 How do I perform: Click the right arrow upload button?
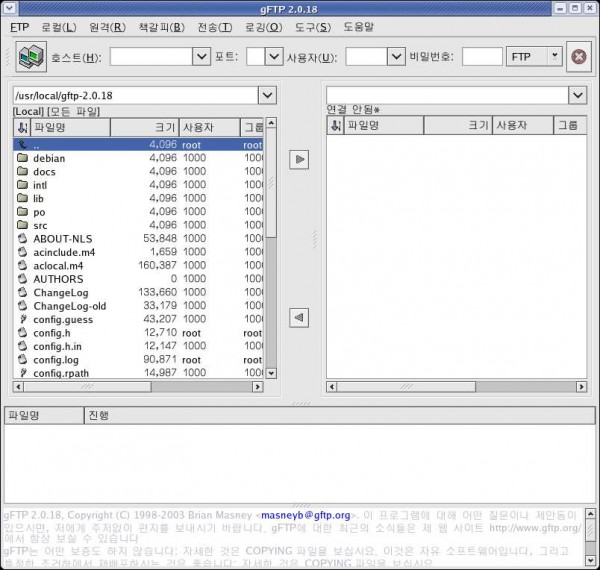(x=299, y=159)
